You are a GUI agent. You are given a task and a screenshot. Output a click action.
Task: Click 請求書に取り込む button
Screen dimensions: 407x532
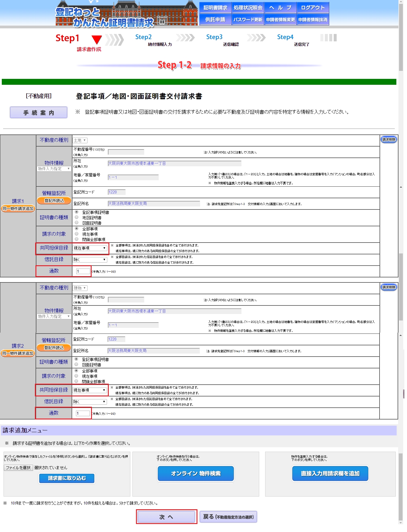(x=67, y=478)
